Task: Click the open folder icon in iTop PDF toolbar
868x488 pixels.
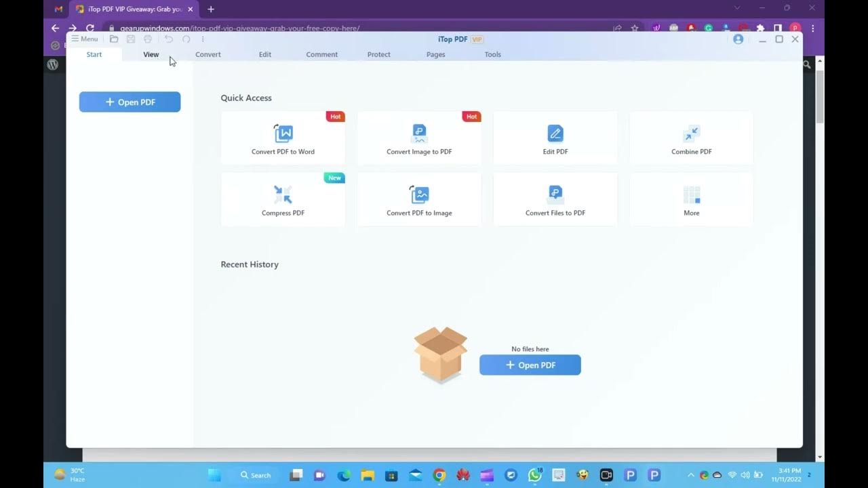Action: [114, 39]
